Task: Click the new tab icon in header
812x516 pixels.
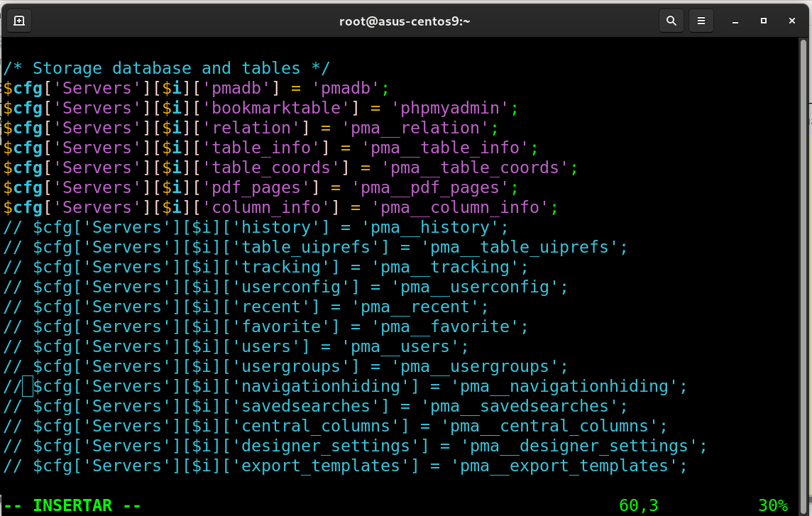Action: point(19,21)
